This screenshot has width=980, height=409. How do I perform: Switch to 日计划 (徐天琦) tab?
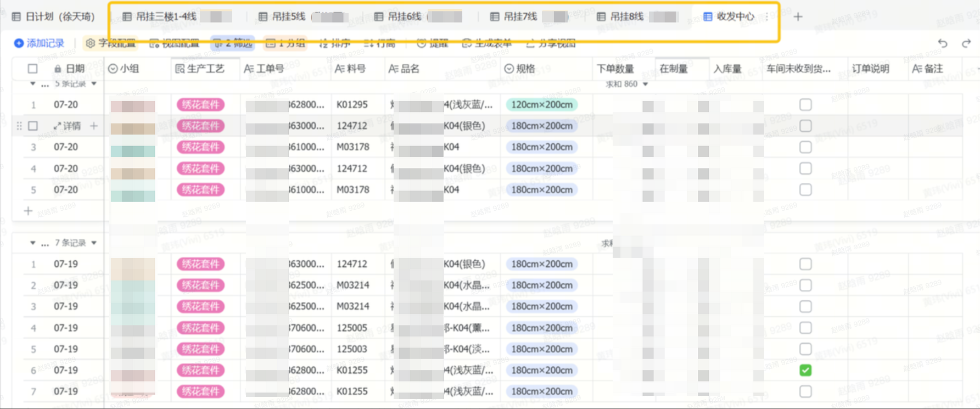[54, 17]
